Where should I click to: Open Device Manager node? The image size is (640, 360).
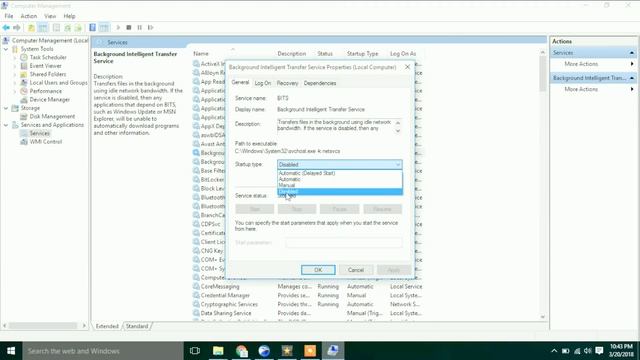[x=49, y=100]
